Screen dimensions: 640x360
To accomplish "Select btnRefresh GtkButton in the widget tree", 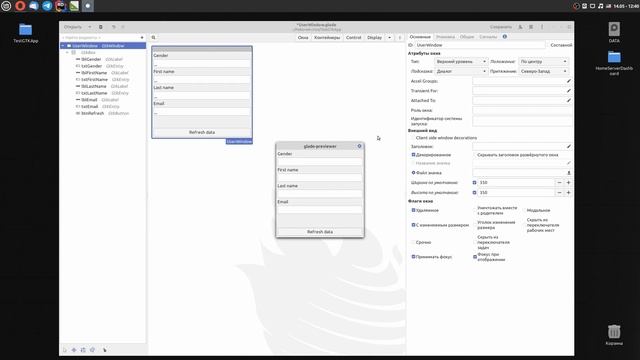I will click(102, 113).
